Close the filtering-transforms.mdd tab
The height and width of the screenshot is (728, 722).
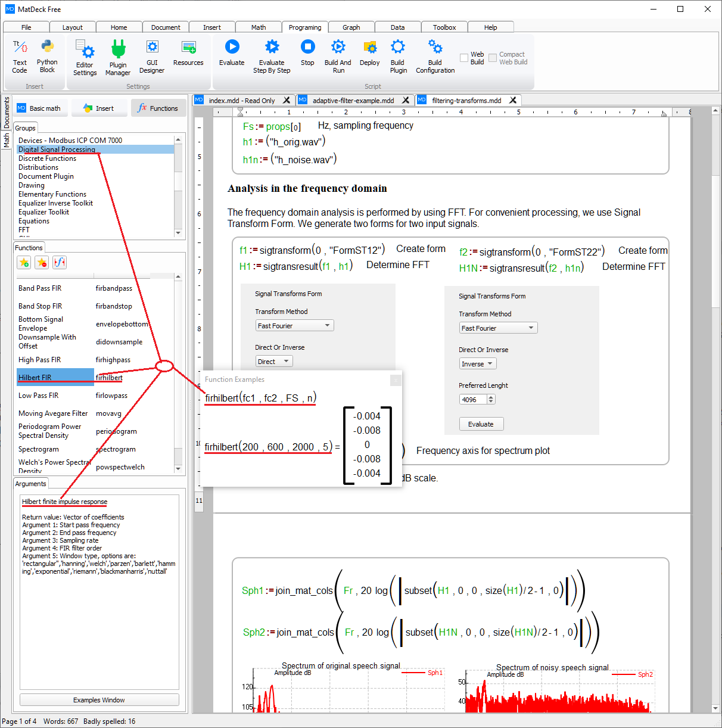(513, 100)
